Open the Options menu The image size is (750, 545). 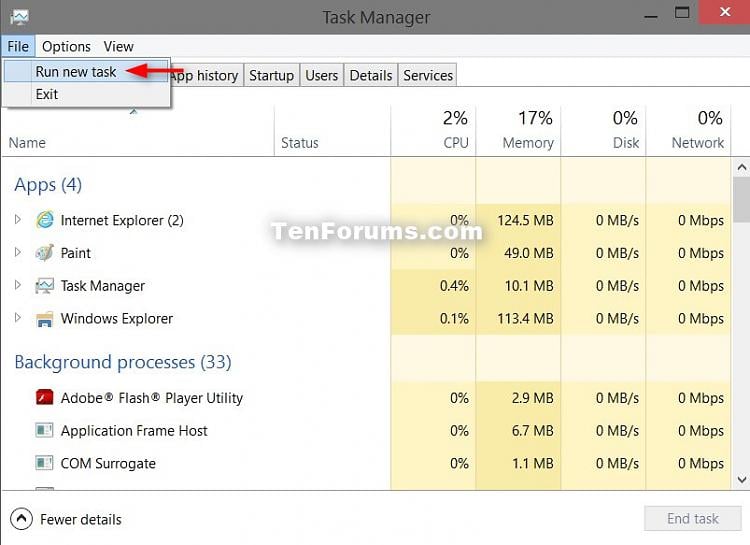pyautogui.click(x=66, y=46)
